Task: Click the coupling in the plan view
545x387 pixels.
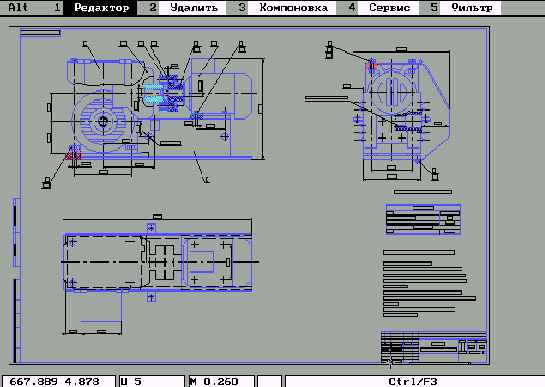Action: click(x=163, y=262)
